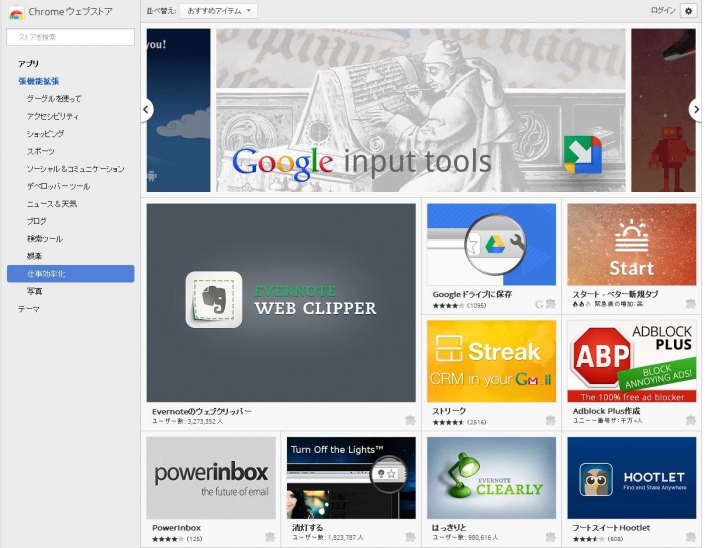Image resolution: width=705 pixels, height=548 pixels.
Task: Open フートスイートHootlet title link
Action: [x=611, y=528]
